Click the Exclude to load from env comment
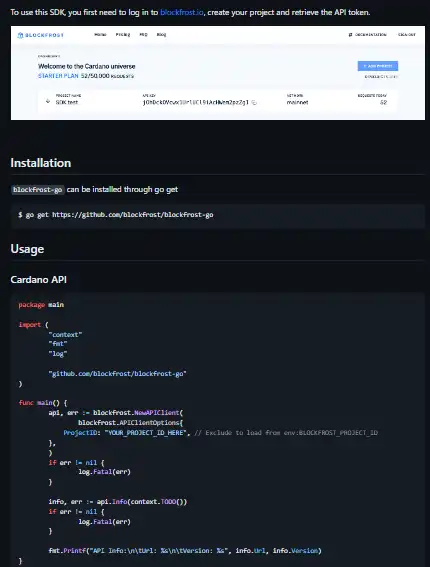 [286, 432]
